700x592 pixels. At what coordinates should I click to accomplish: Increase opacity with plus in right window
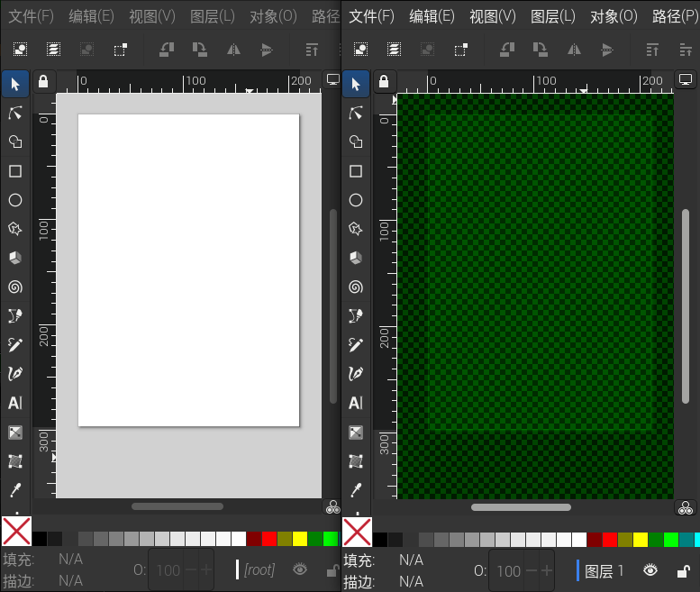(547, 570)
